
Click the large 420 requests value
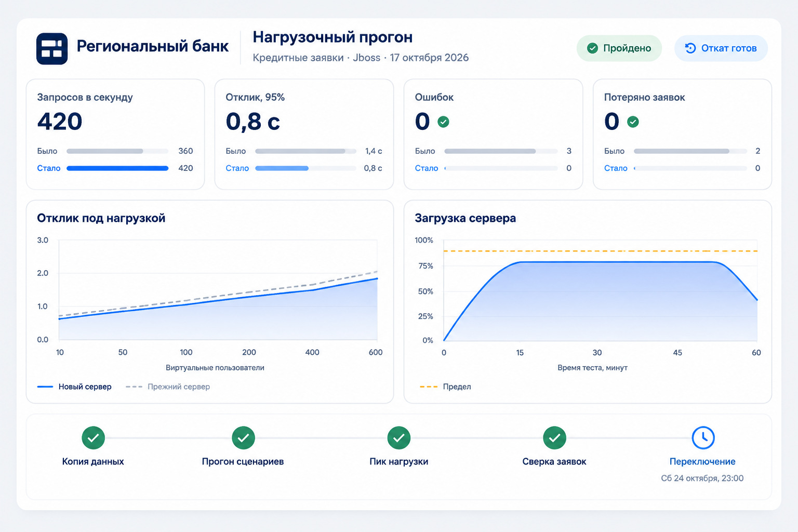60,122
